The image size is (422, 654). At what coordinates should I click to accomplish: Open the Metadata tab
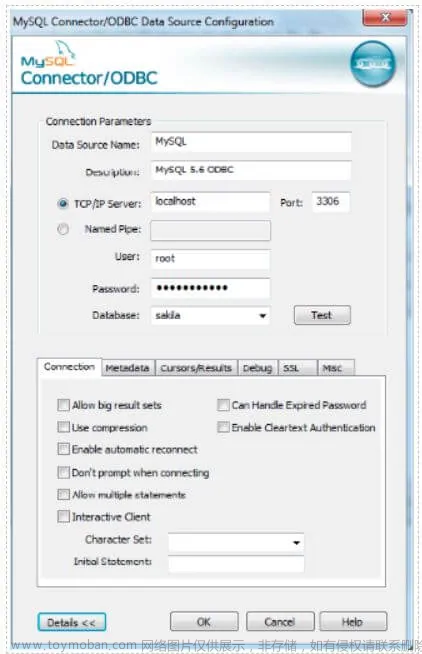click(x=128, y=368)
